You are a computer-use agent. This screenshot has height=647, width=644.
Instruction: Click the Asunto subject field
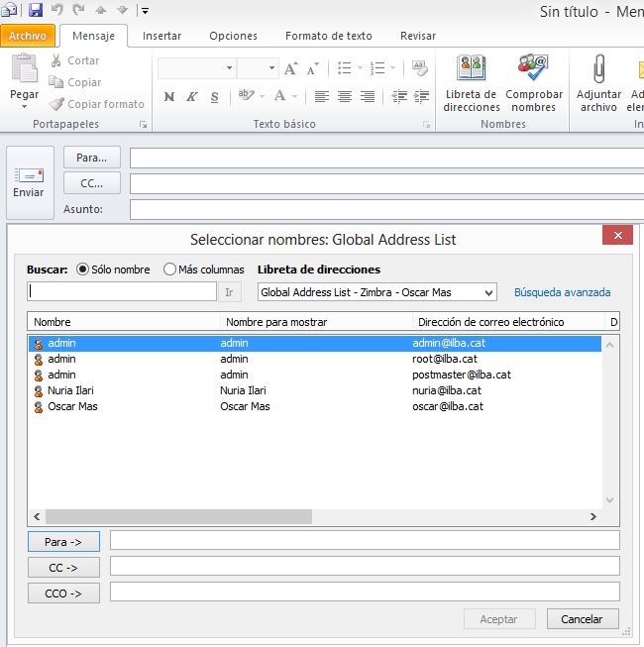386,209
